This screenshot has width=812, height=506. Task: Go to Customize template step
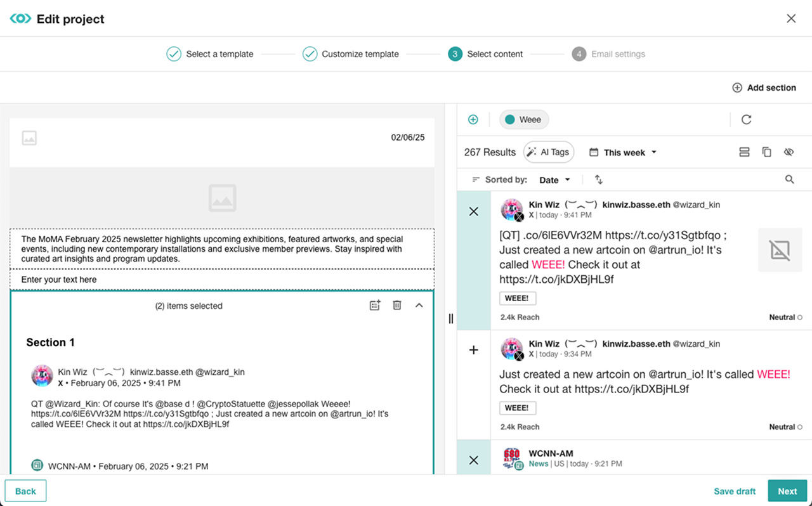pyautogui.click(x=351, y=54)
